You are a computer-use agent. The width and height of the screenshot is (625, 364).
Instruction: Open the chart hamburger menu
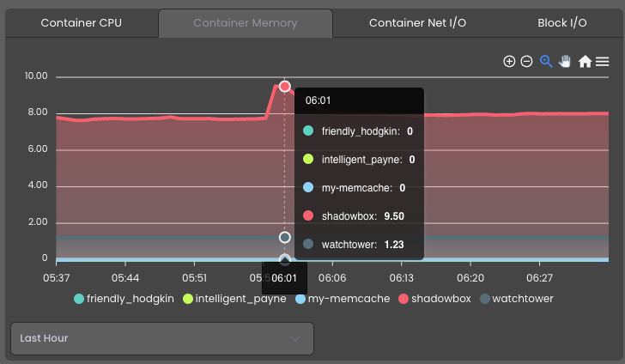click(603, 62)
